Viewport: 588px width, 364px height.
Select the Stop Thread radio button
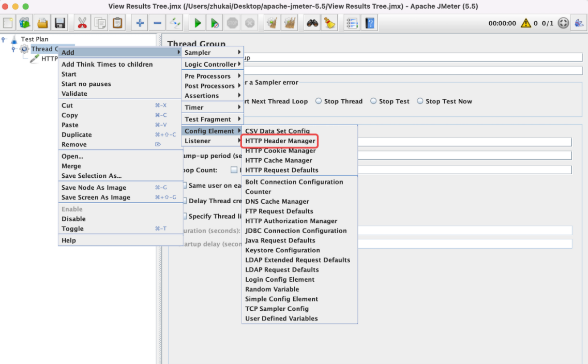319,101
